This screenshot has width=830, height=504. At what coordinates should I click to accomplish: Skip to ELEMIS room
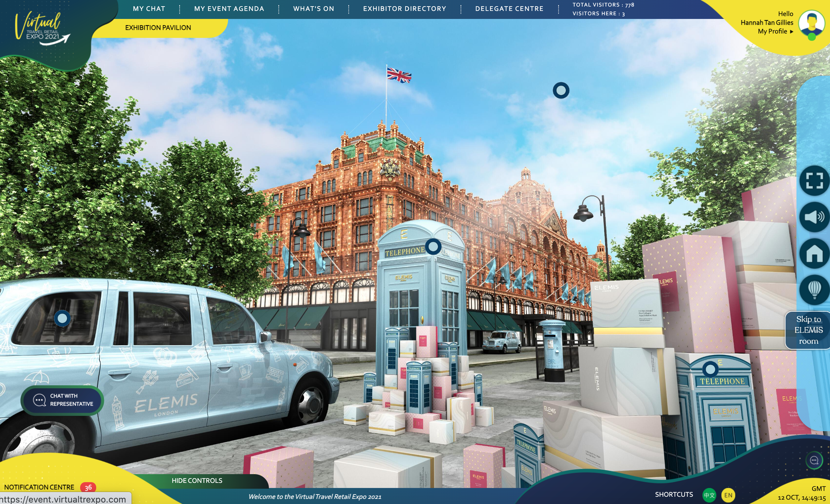808,330
